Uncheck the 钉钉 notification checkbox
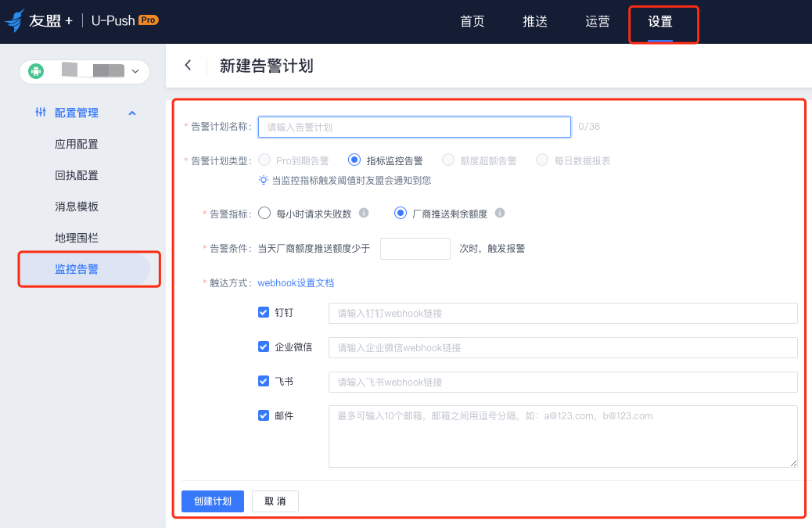The height and width of the screenshot is (528, 812). tap(264, 312)
